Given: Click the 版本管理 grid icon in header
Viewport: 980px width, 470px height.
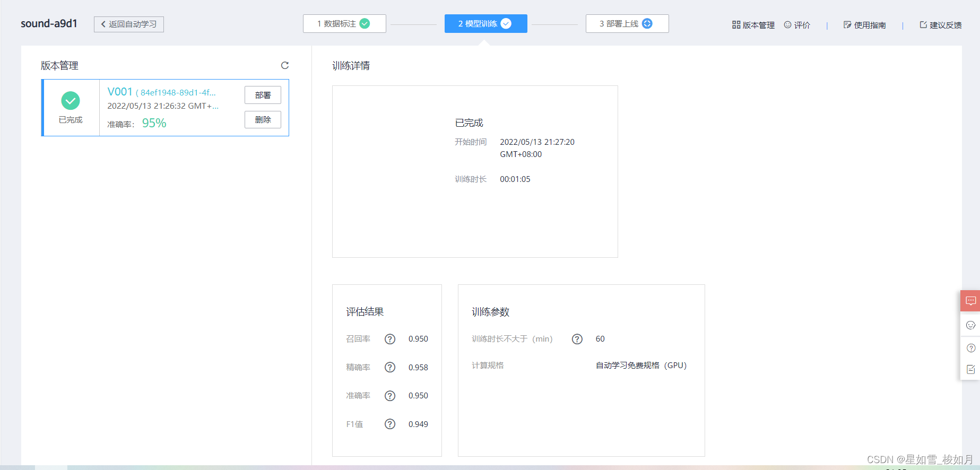Looking at the screenshot, I should pos(736,25).
